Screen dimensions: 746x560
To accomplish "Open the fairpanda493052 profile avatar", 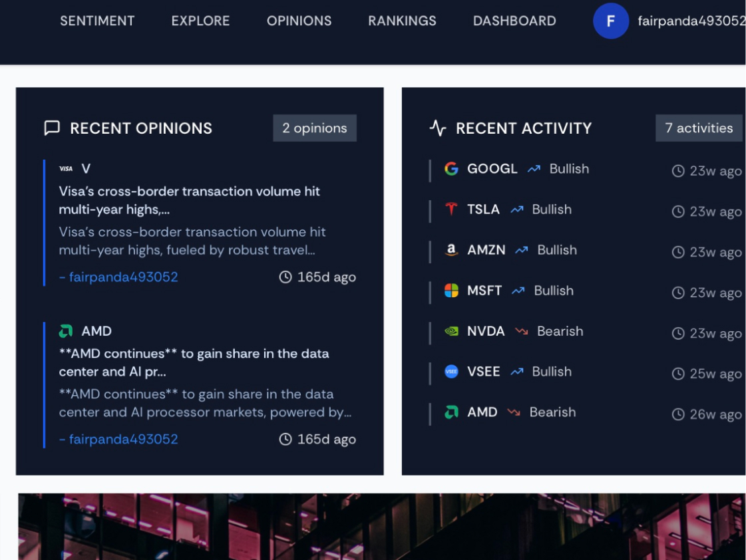I will [611, 21].
